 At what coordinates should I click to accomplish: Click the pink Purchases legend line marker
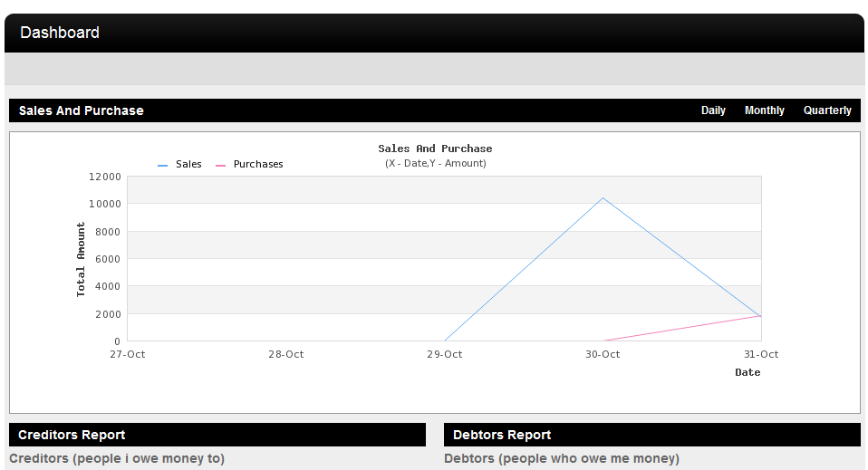tap(221, 166)
